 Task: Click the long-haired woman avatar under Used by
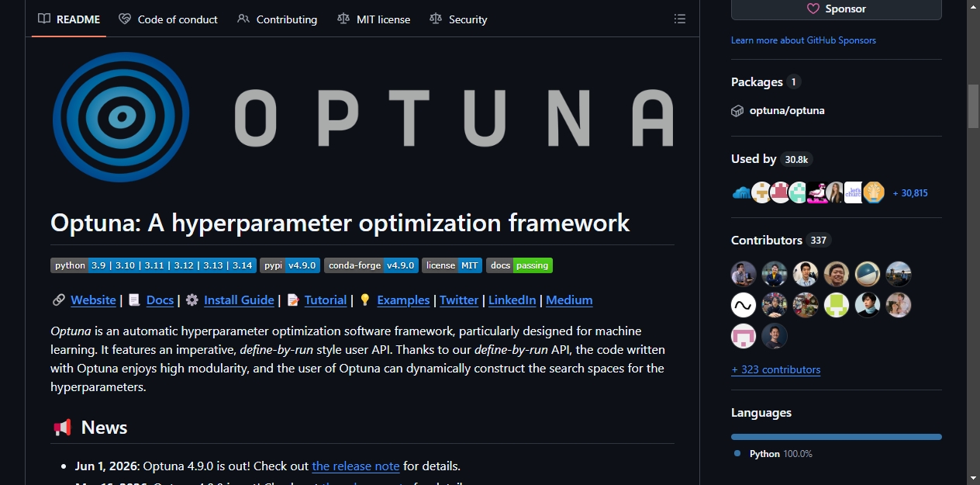[x=835, y=192]
